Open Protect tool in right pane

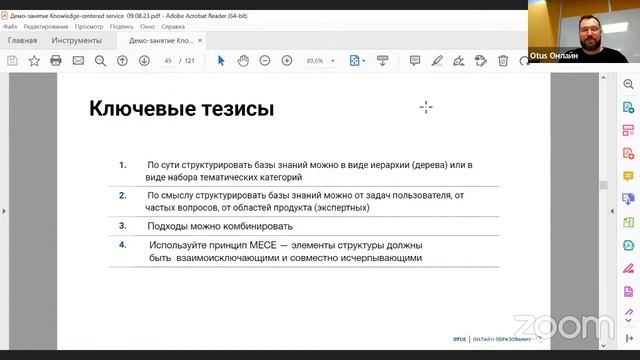629,245
